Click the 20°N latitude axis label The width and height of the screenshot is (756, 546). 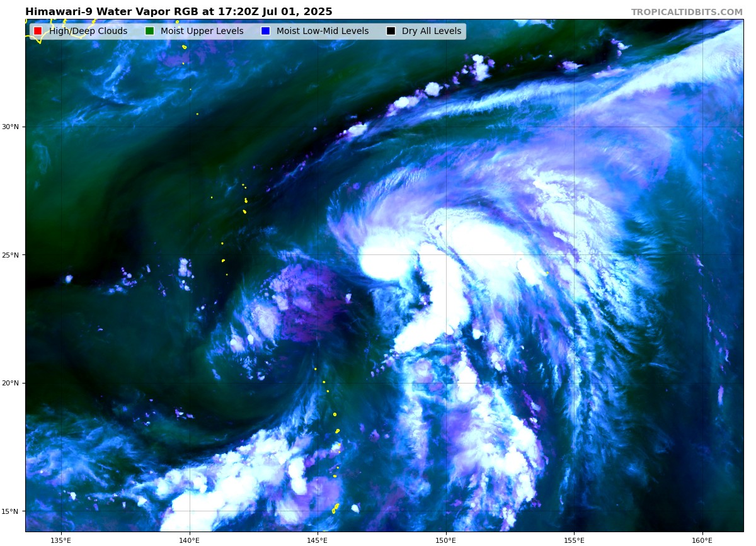11,383
